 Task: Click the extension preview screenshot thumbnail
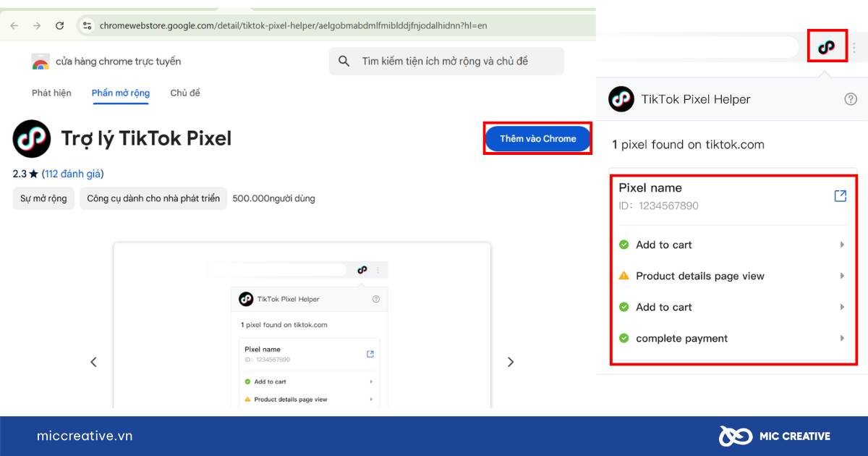302,325
